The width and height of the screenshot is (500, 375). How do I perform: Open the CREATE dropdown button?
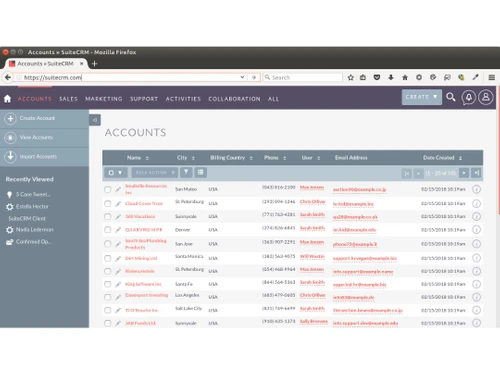point(422,97)
